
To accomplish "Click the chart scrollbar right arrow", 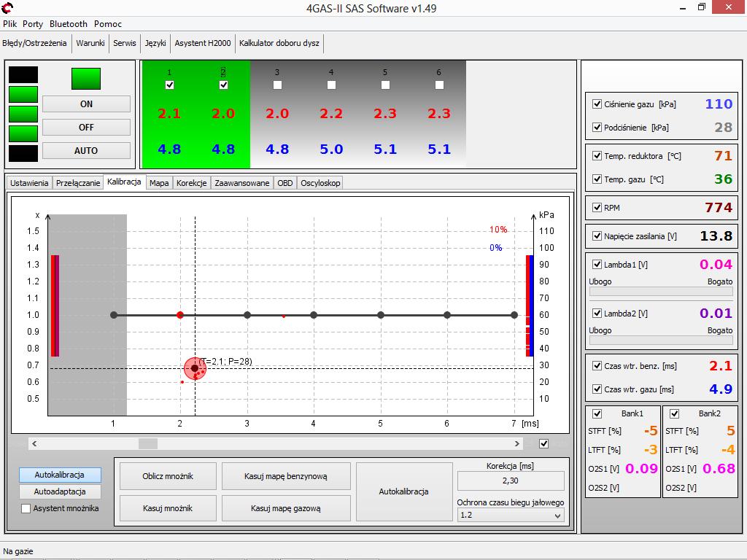I will [517, 444].
